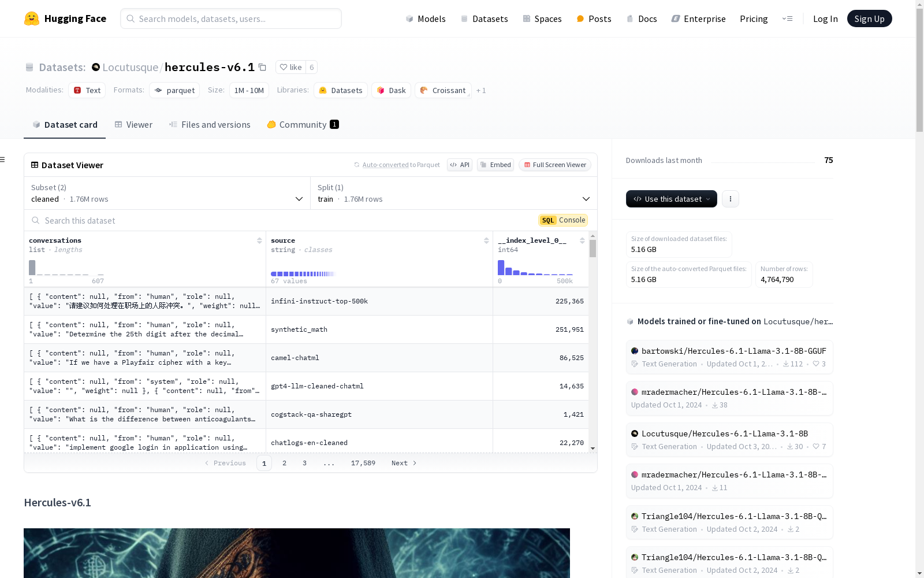Click the Previous page button
924x578 pixels.
[225, 463]
